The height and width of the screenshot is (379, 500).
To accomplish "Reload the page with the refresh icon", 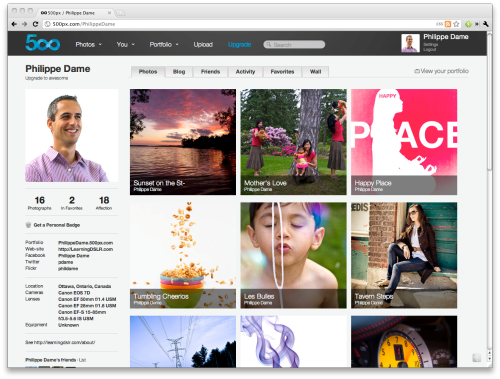I will click(35, 24).
